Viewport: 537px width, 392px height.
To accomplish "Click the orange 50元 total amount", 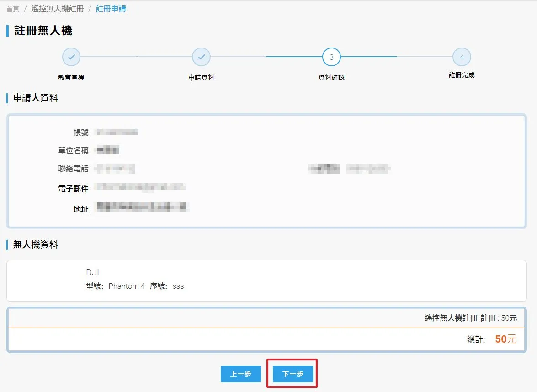I will click(x=506, y=339).
